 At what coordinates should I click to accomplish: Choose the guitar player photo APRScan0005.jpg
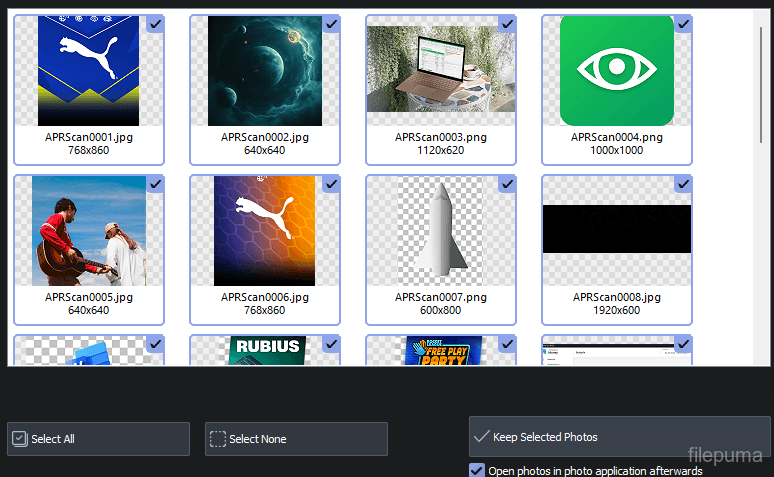tap(88, 231)
